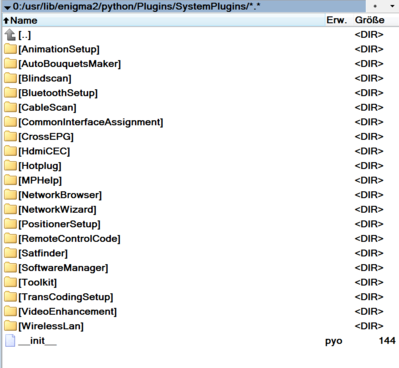Select the AnimationSetup folder icon
This screenshot has width=399, height=368.
tap(10, 49)
